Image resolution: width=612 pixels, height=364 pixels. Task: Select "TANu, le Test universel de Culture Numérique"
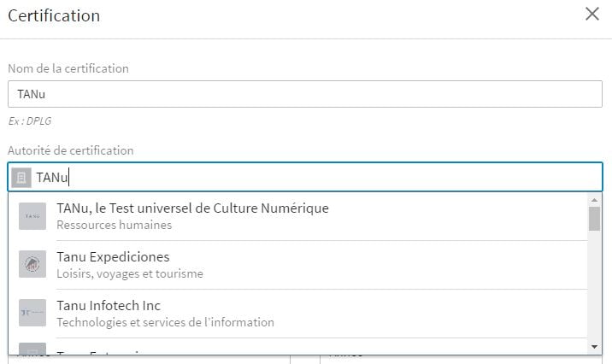[192, 208]
